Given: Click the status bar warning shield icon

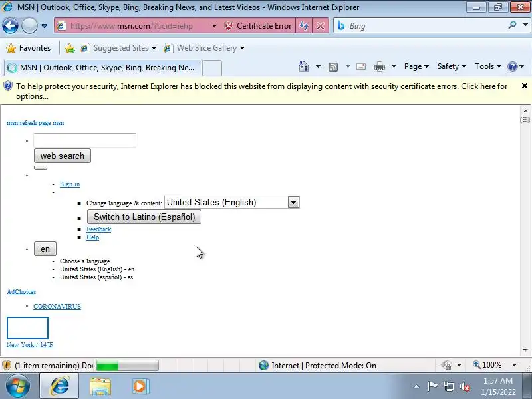Looking at the screenshot, I should [x=7, y=365].
